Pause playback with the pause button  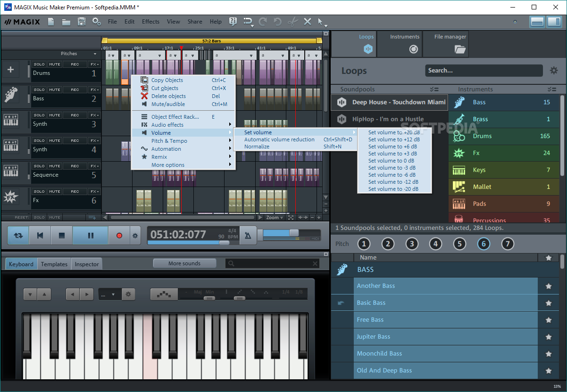pos(91,235)
